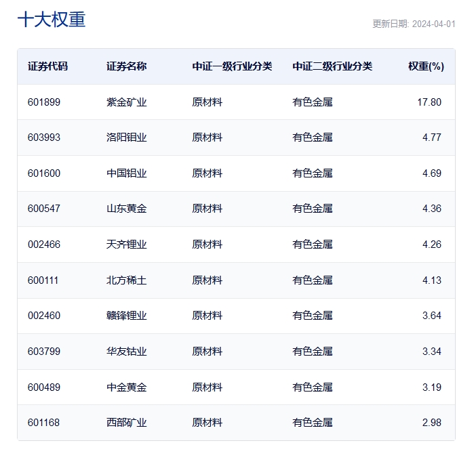The image size is (476, 464).
Task: Select stock code 601168
Action: click(x=43, y=423)
